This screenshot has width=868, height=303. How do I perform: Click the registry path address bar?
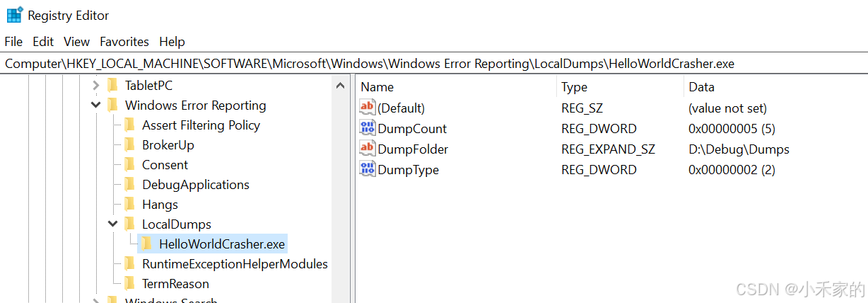[434, 64]
